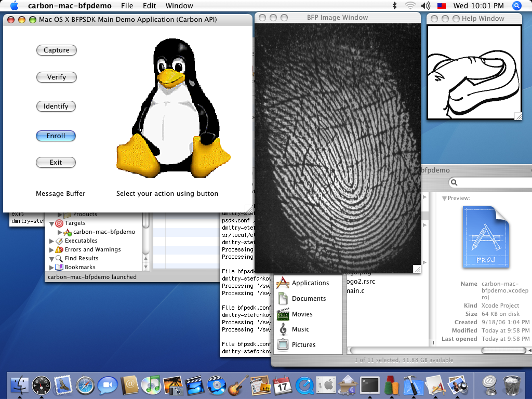Open GarageBand guitar icon in Dock
This screenshot has width=532, height=399.
click(x=237, y=385)
